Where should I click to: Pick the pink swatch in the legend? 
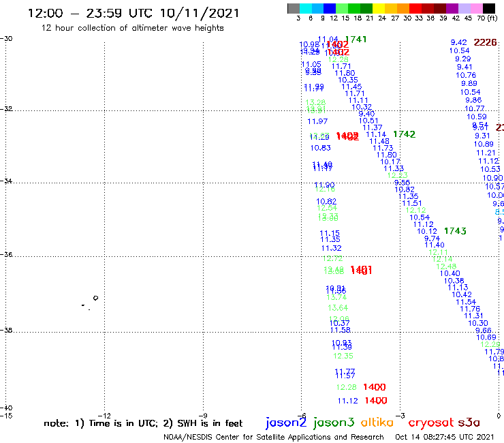(476, 8)
